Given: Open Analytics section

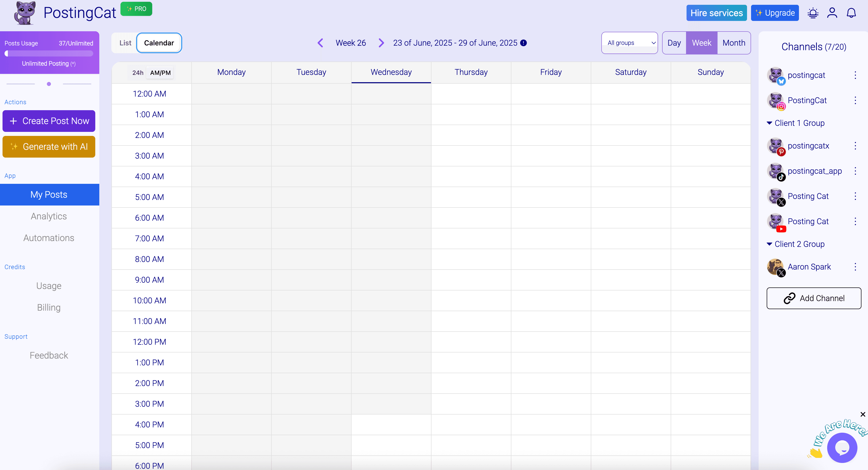Looking at the screenshot, I should click(49, 216).
